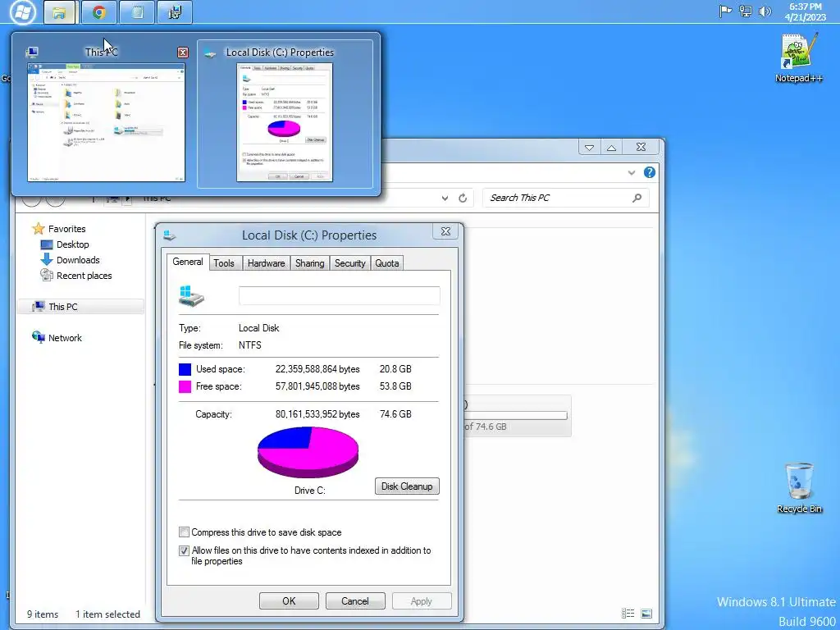Close the This PC preview with red X
Image resolution: width=840 pixels, height=630 pixels.
[x=183, y=52]
